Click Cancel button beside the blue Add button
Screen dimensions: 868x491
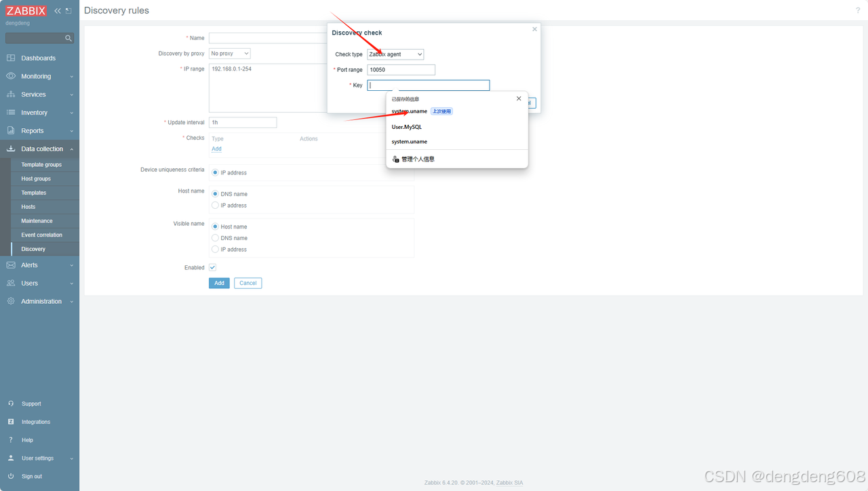click(248, 283)
